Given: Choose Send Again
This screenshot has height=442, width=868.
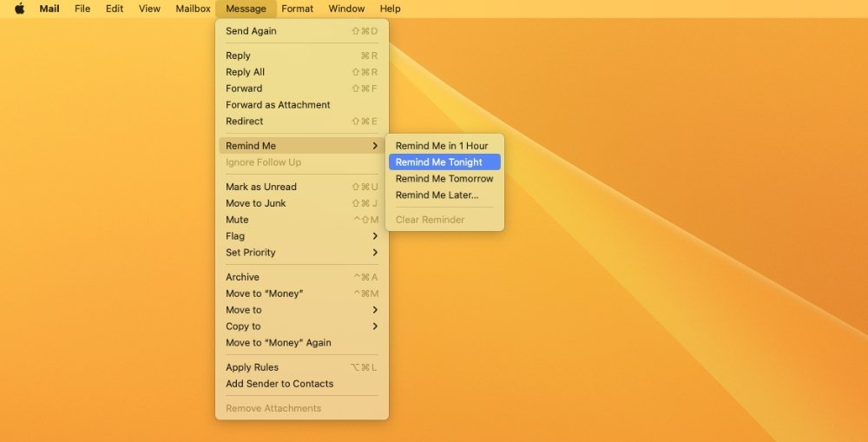Looking at the screenshot, I should click(x=302, y=31).
